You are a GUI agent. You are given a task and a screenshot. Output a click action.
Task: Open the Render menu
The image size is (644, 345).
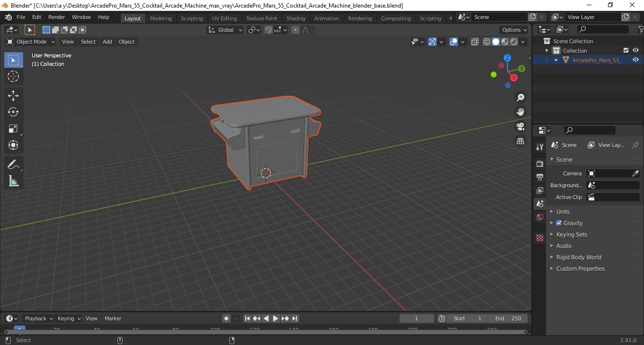[57, 17]
